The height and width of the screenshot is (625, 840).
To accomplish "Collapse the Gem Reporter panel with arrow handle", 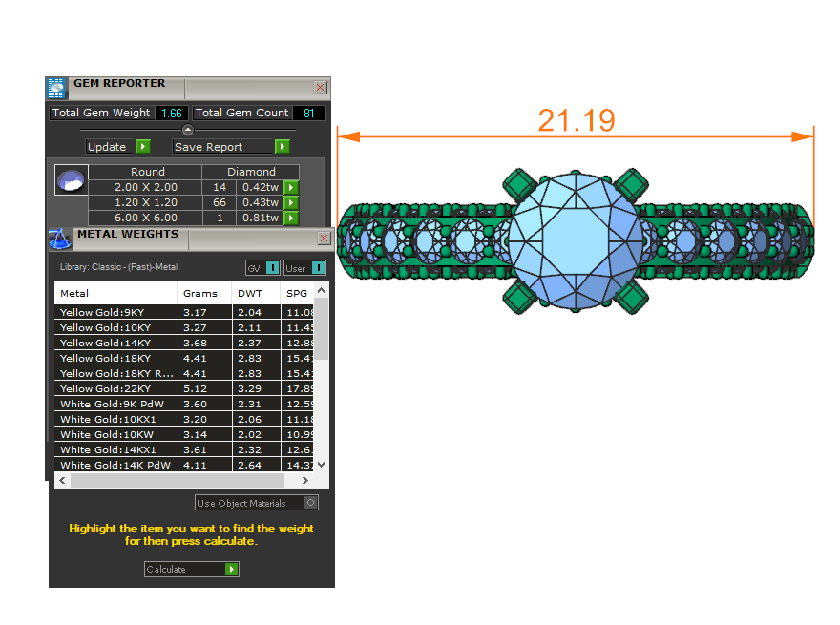I will pyautogui.click(x=188, y=130).
